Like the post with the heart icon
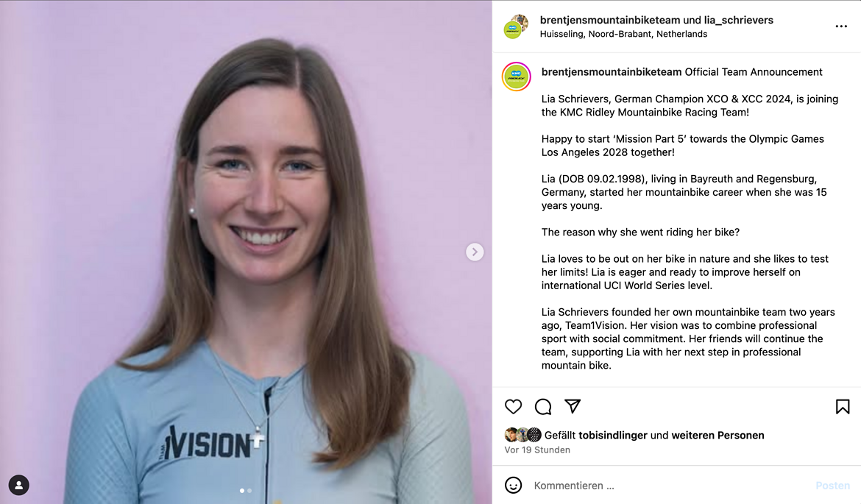The width and height of the screenshot is (861, 504). [513, 407]
